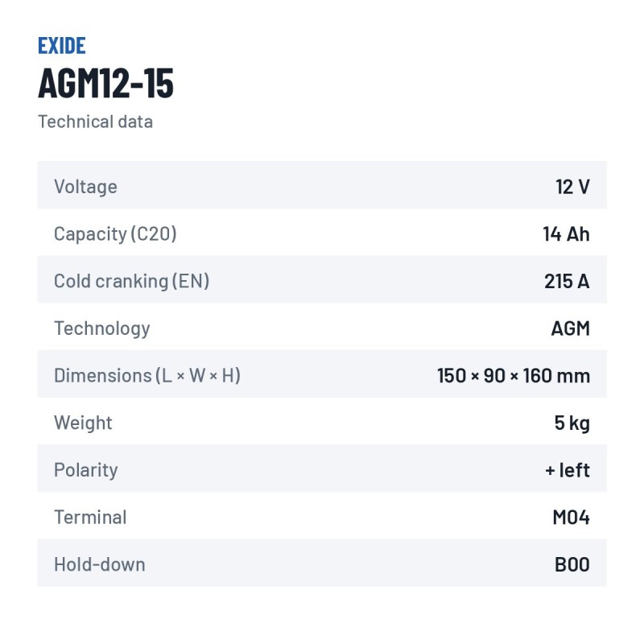This screenshot has width=644, height=644.
Task: Click the EXIDE brand name
Action: click(x=62, y=46)
